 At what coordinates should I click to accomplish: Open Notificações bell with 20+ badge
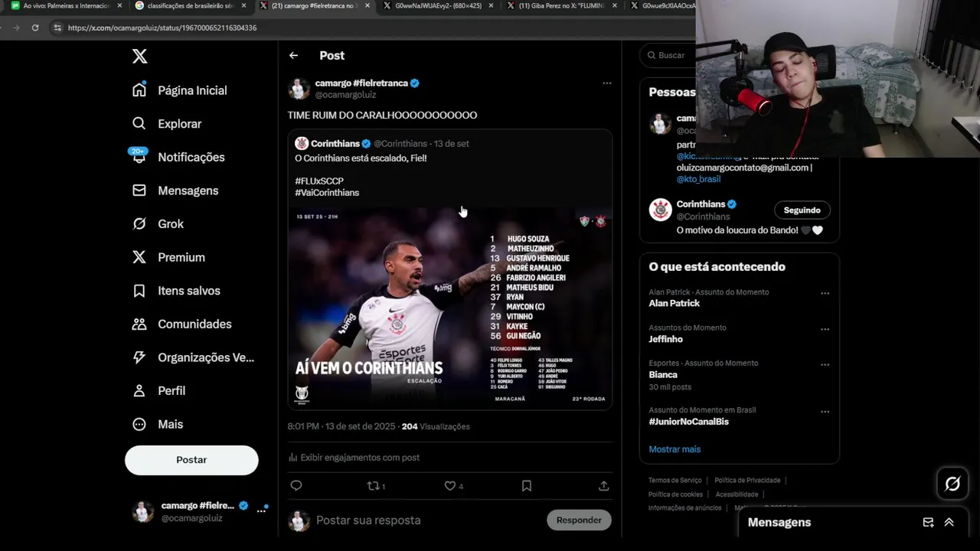(139, 156)
